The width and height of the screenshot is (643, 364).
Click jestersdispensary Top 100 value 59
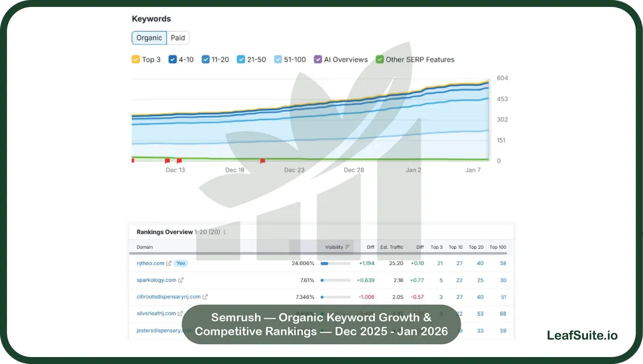pos(503,331)
